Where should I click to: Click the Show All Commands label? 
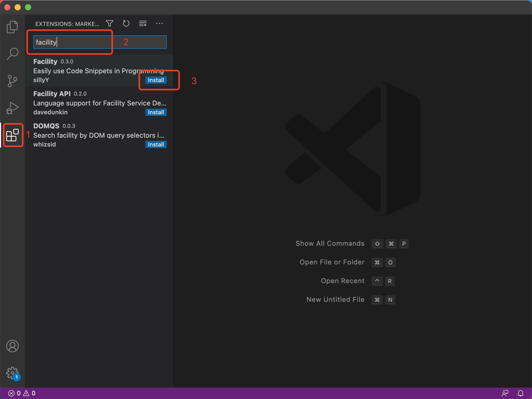tap(330, 243)
